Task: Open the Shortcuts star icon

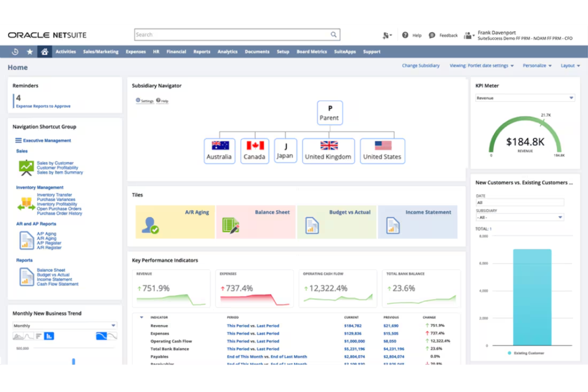Action: tap(30, 52)
